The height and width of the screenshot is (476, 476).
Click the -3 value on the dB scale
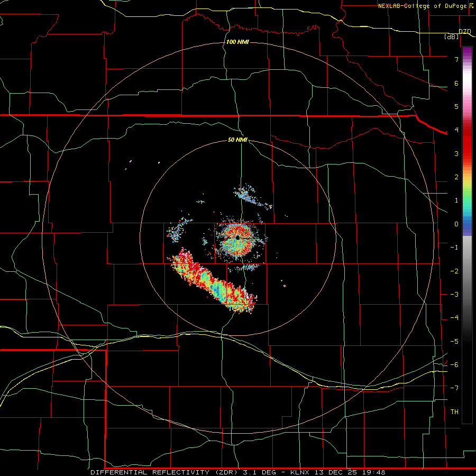pos(454,295)
